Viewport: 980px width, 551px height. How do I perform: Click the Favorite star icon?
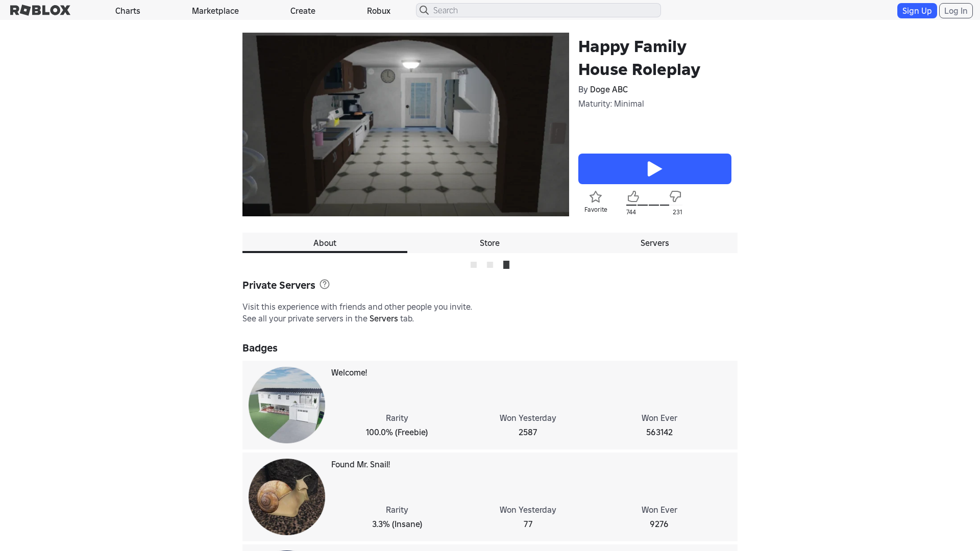pyautogui.click(x=596, y=197)
